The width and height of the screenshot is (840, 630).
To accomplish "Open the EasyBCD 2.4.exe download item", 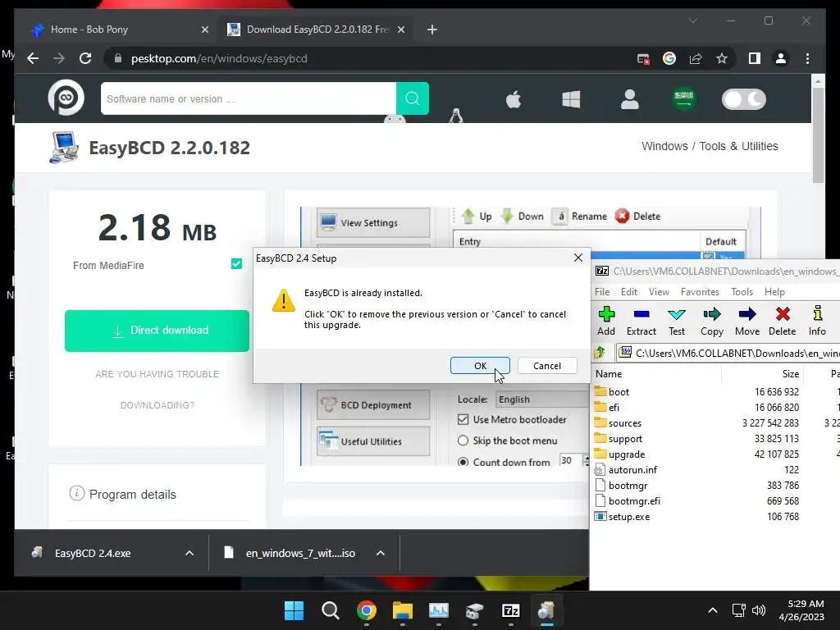I will click(x=93, y=553).
